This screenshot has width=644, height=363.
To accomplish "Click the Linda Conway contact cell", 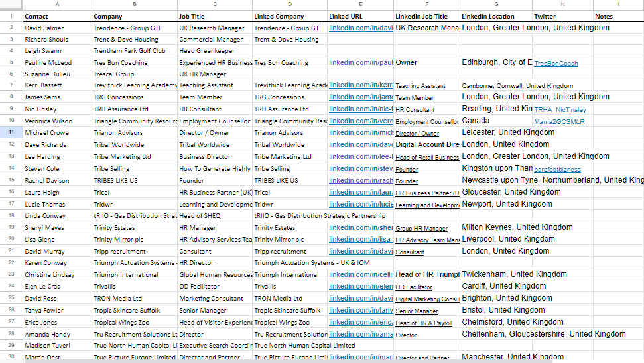I will point(57,216).
